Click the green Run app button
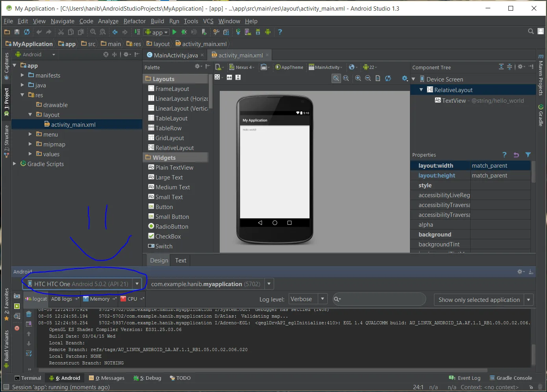The image size is (547, 392). [174, 32]
